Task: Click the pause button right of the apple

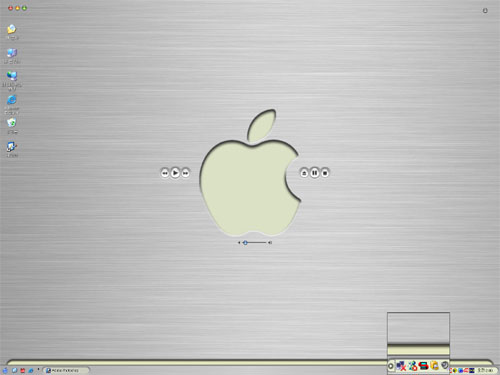Action: coord(314,173)
